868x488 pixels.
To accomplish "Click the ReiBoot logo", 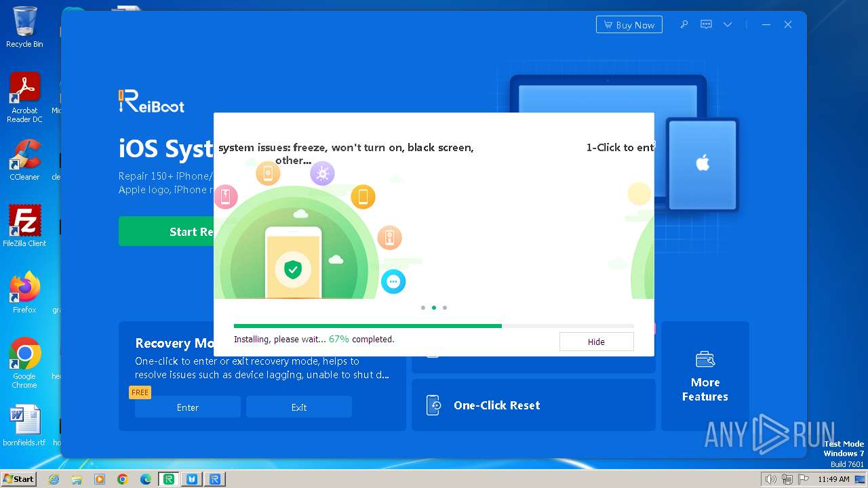I will click(x=151, y=102).
